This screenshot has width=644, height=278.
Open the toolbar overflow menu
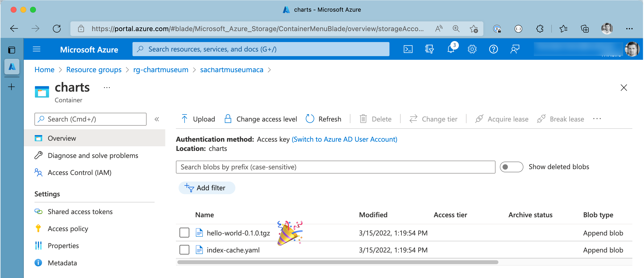(597, 119)
